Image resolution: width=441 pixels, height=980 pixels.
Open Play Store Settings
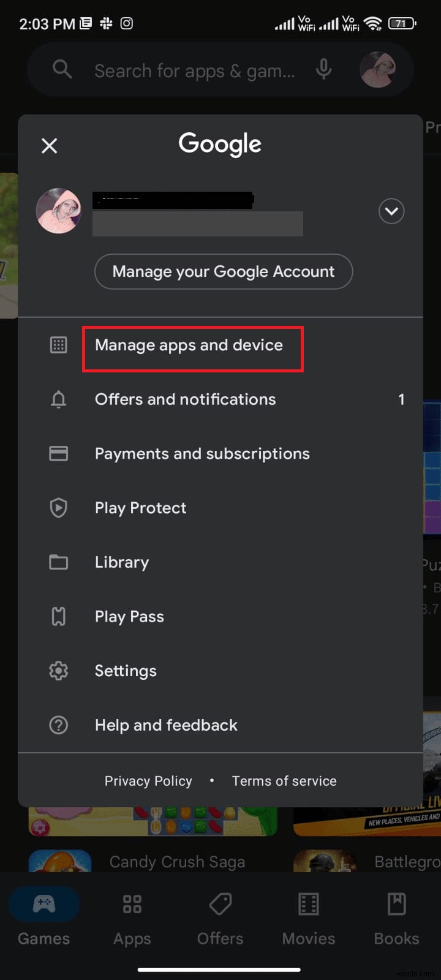coord(125,671)
